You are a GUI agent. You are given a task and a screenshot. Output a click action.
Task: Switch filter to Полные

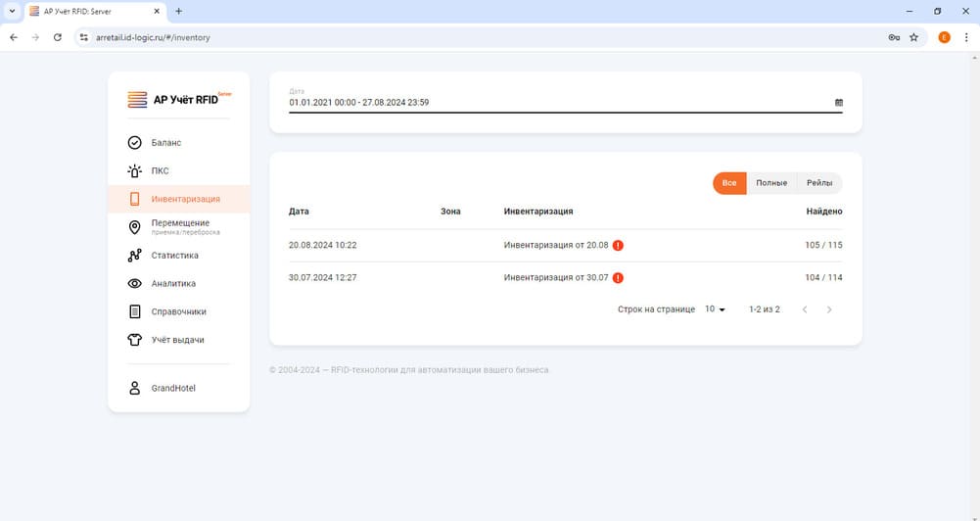771,183
